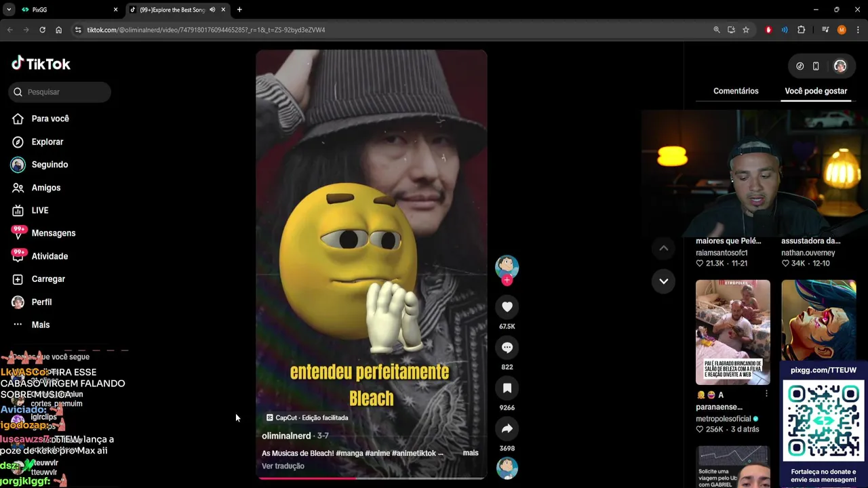The width and height of the screenshot is (868, 488).
Task: Click the CapCut Edição facilitada tag
Action: click(x=307, y=418)
